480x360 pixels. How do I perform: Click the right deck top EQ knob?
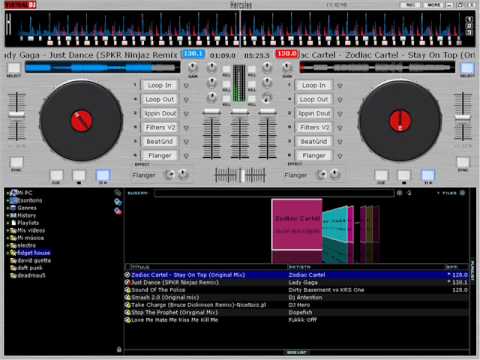[267, 68]
